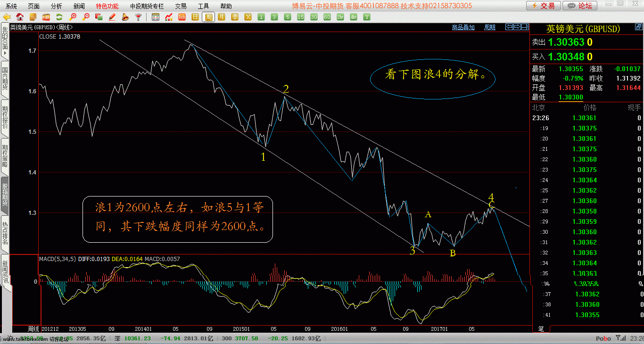
Task: Open the quote list table icon
Action: point(156,17)
